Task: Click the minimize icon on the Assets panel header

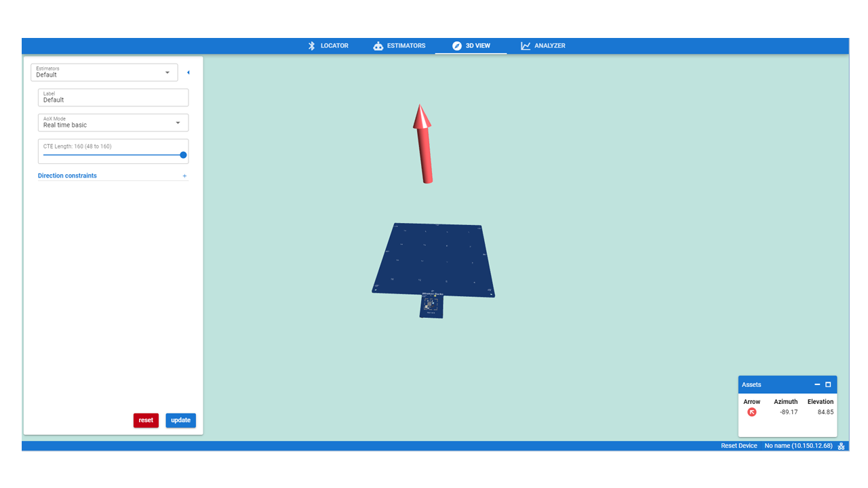Action: [816, 384]
